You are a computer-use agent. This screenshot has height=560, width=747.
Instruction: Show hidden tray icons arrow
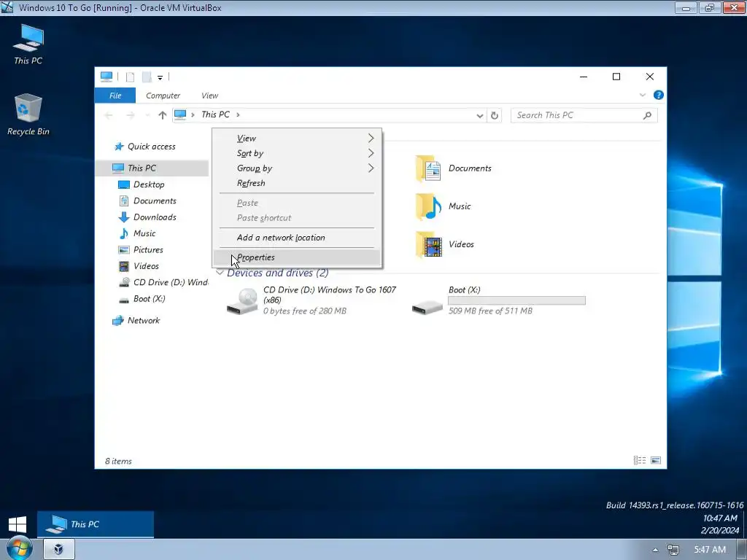click(x=656, y=550)
